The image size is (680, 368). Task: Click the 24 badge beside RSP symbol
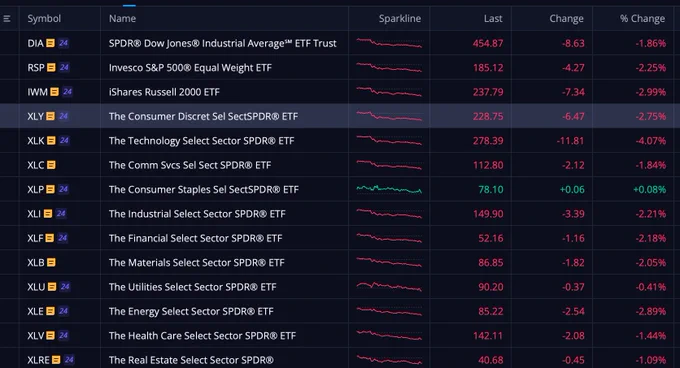click(x=64, y=67)
